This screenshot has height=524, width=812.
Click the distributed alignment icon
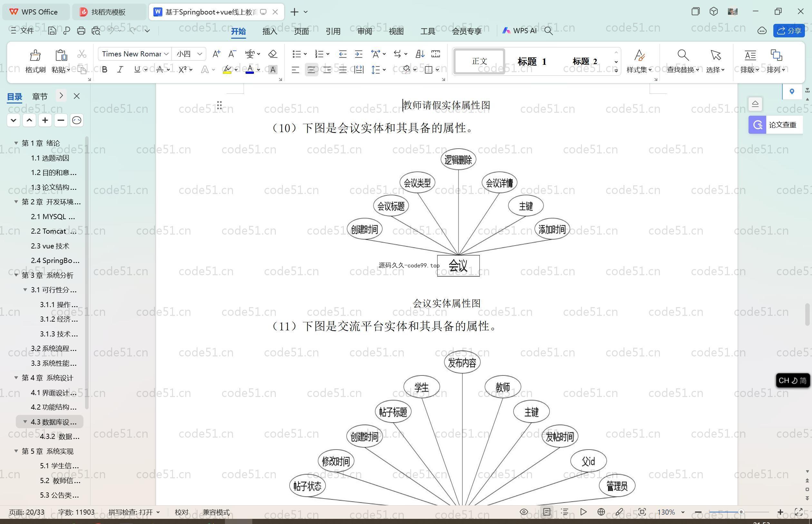pos(359,70)
